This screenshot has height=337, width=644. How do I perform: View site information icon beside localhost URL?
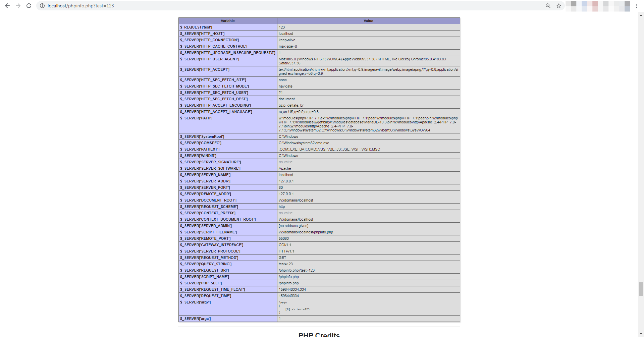pos(42,6)
